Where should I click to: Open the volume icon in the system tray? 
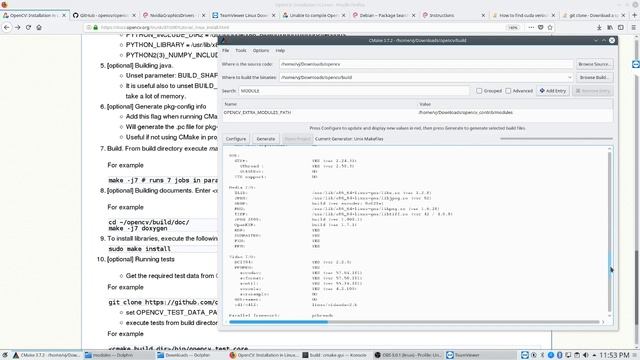pos(586,355)
